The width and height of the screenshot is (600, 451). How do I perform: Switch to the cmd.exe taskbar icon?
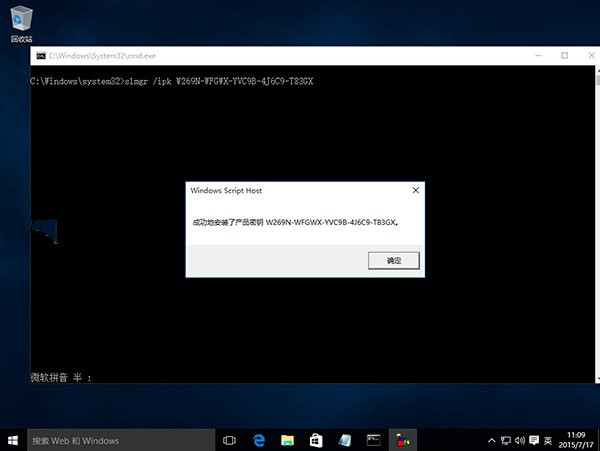pyautogui.click(x=373, y=440)
